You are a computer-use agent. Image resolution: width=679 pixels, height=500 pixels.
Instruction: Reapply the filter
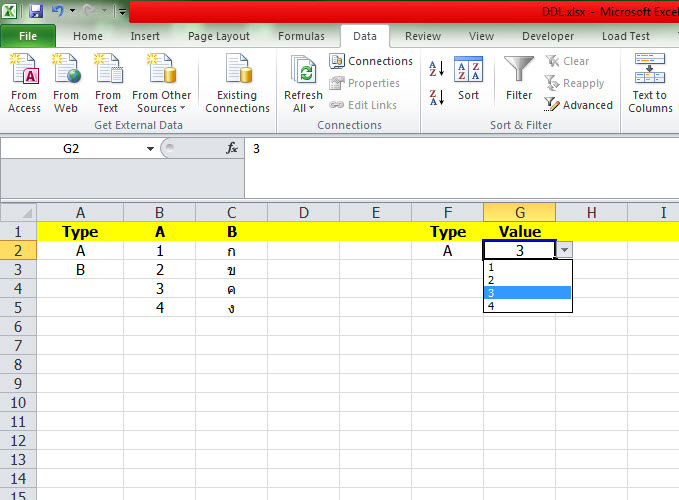pyautogui.click(x=574, y=83)
